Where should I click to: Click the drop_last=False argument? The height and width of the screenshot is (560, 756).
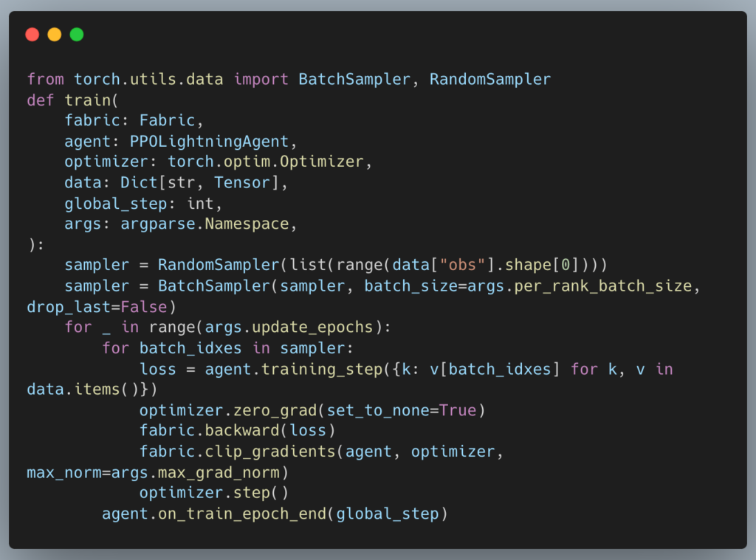coord(97,306)
